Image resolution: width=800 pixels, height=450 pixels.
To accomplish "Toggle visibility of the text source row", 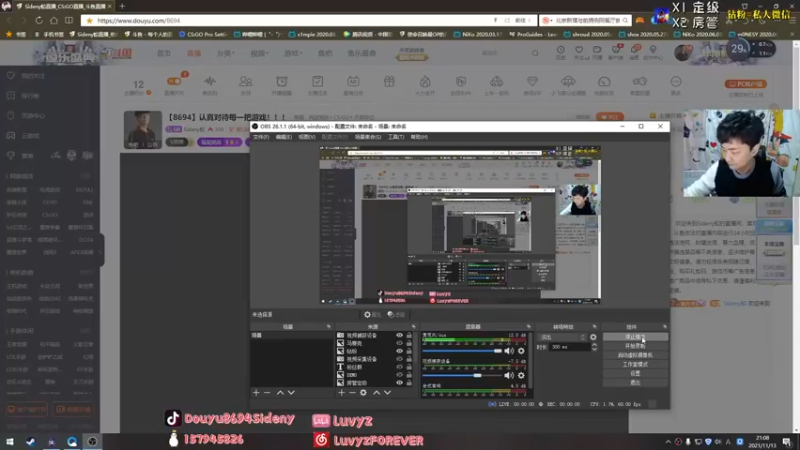I will [399, 367].
